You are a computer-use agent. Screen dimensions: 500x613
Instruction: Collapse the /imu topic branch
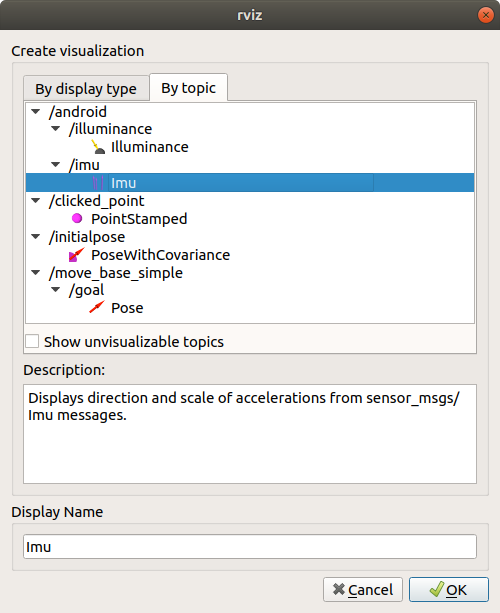(56, 165)
